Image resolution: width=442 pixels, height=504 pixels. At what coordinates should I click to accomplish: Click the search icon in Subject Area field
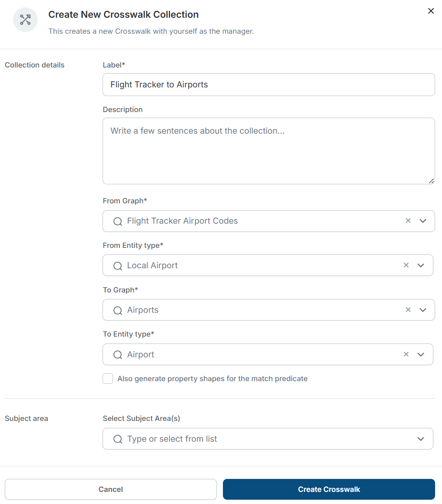pos(117,439)
